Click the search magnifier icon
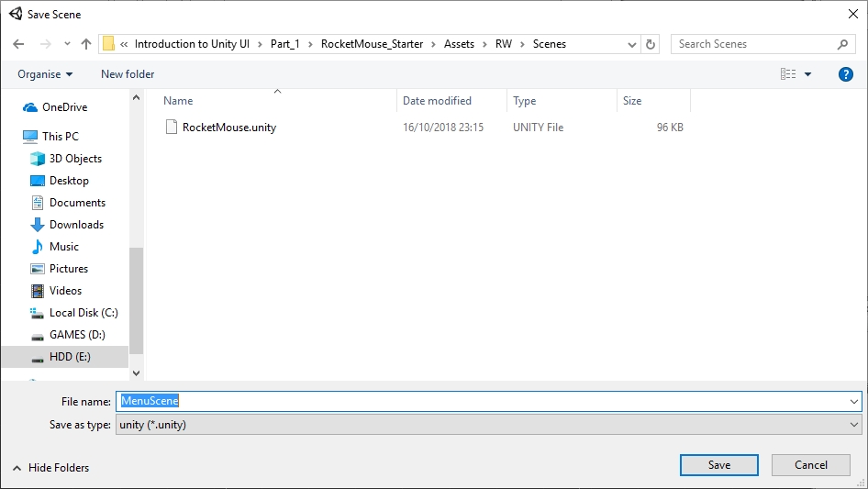Image resolution: width=868 pixels, height=489 pixels. [x=842, y=44]
